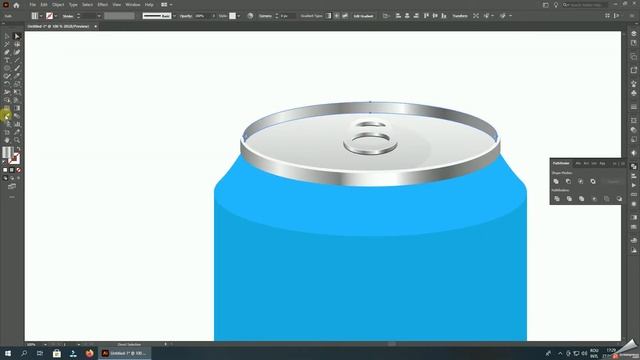The width and height of the screenshot is (640, 360).
Task: Open the File menu
Action: 33,5
